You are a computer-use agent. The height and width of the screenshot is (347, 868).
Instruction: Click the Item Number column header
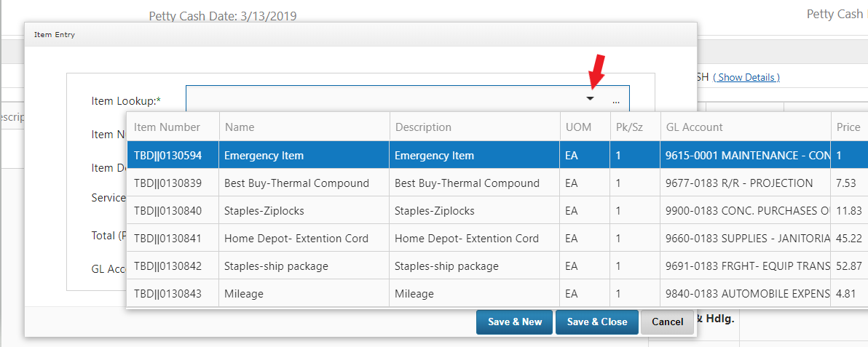[x=167, y=127]
